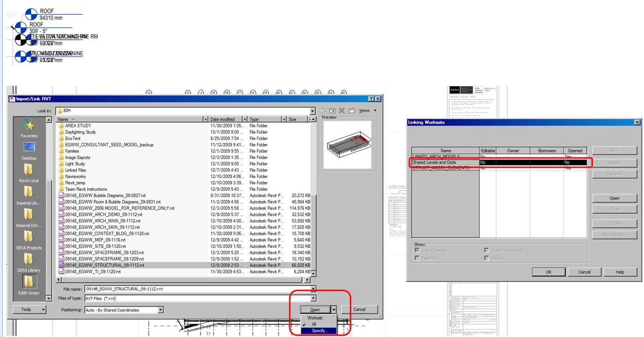Screen dimensions: 644x337
Task: Toggle the Views checkbox in Linking Worksets
Action: (486, 258)
